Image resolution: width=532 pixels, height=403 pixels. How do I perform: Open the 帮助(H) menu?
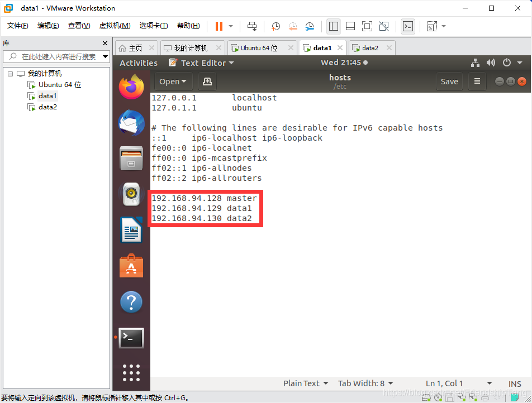pos(188,26)
